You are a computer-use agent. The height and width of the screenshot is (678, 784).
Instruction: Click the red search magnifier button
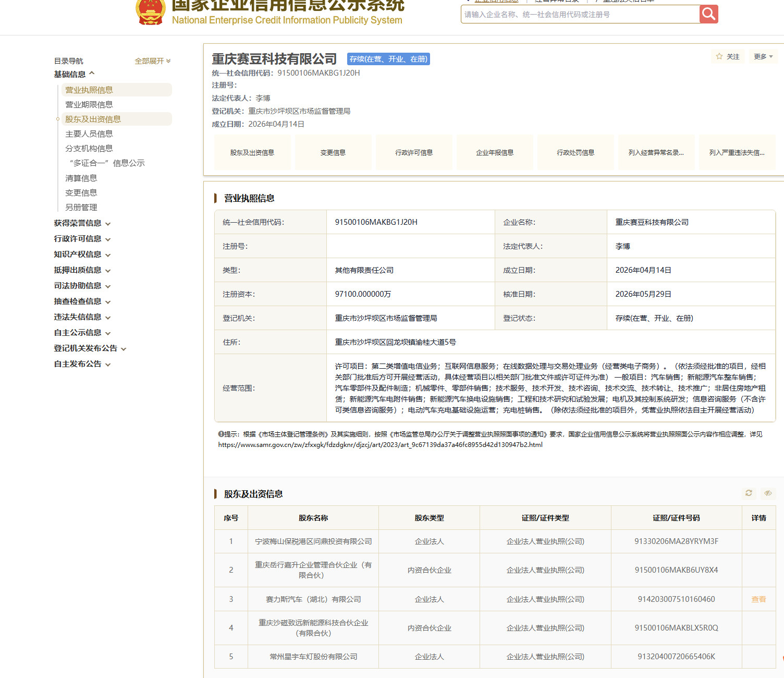[x=708, y=14]
